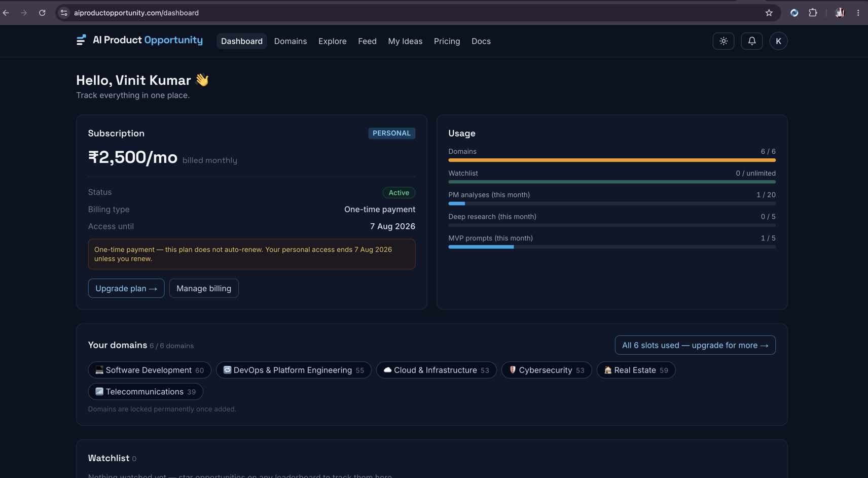Click the blue circular extension icon
Screen dimensions: 868x478
point(794,13)
